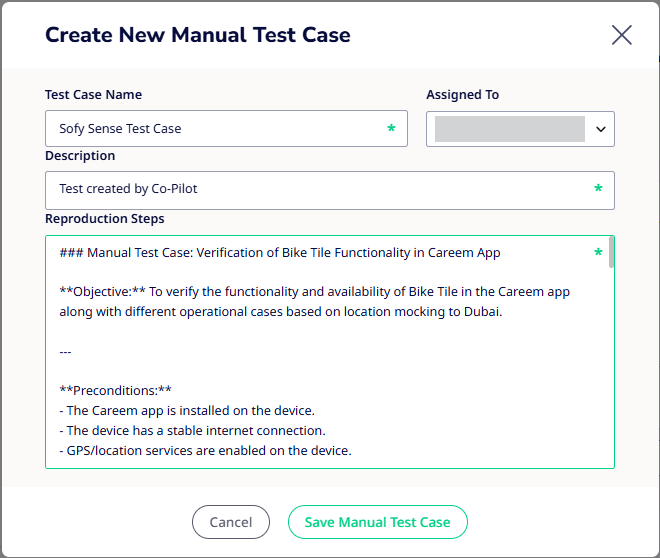Viewport: 660px width, 558px height.
Task: Click the Test Case Name label
Action: (93, 95)
